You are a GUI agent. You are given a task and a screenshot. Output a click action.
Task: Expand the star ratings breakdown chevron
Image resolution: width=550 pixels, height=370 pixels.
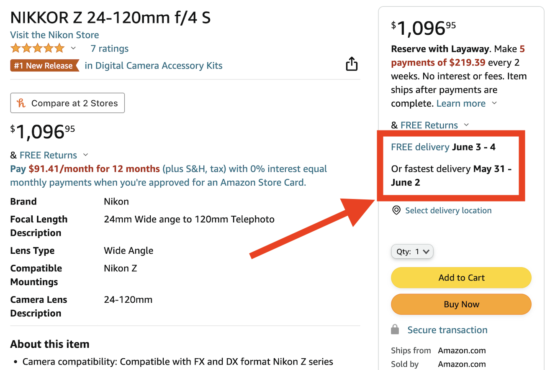73,48
